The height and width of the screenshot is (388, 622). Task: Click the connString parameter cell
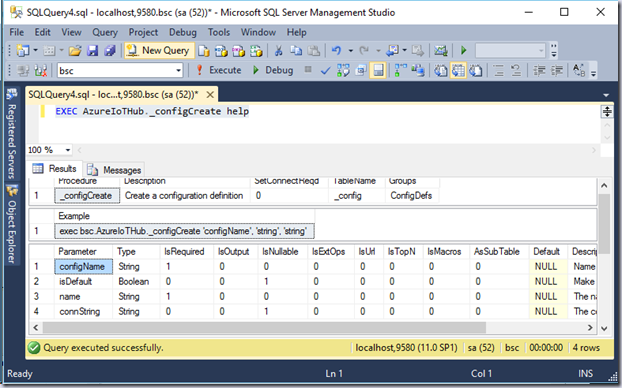click(84, 311)
